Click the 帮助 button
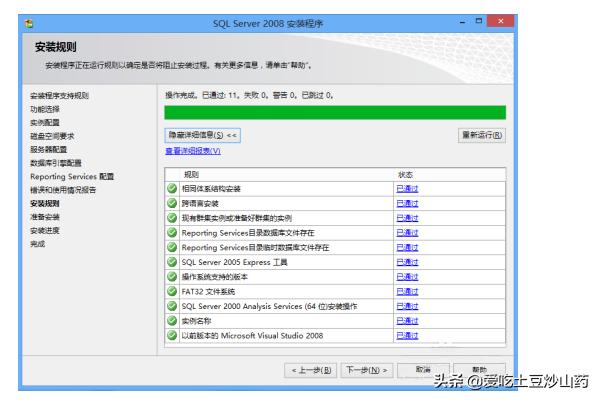600x400 pixels. click(479, 369)
